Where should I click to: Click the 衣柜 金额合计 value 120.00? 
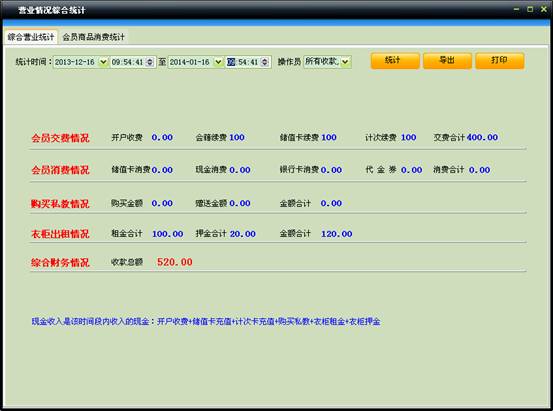[336, 234]
